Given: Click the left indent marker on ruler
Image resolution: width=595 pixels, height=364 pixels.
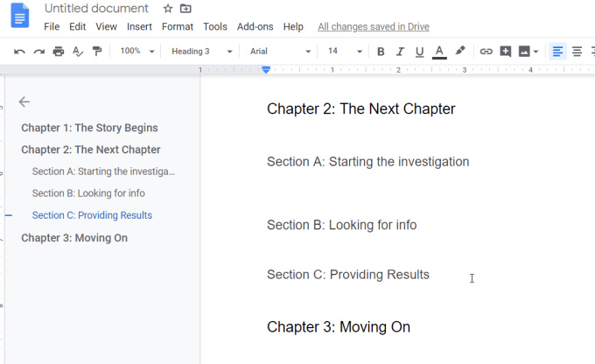Looking at the screenshot, I should pyautogui.click(x=266, y=70).
